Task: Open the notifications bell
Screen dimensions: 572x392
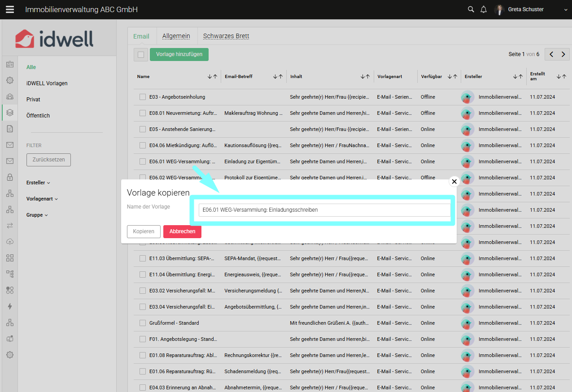Action: coord(484,9)
